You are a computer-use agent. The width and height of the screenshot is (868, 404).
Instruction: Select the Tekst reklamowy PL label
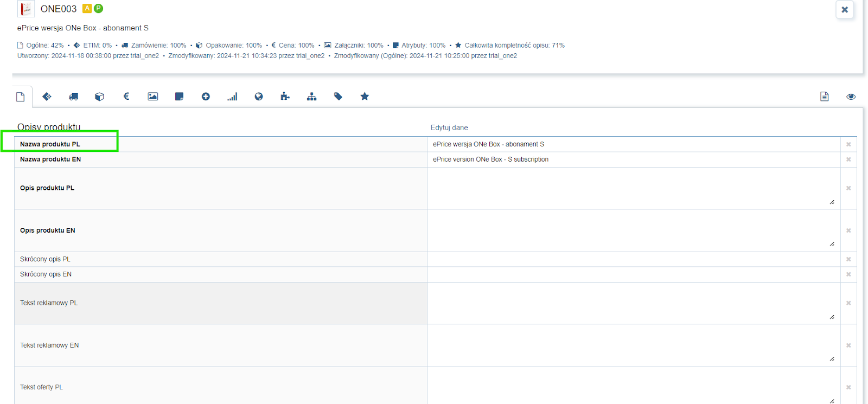tap(49, 303)
